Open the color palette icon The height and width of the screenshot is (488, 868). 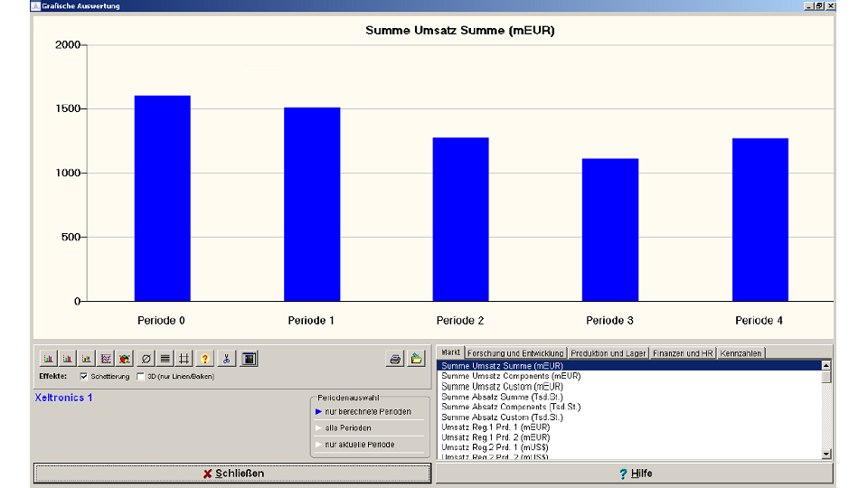click(250, 359)
